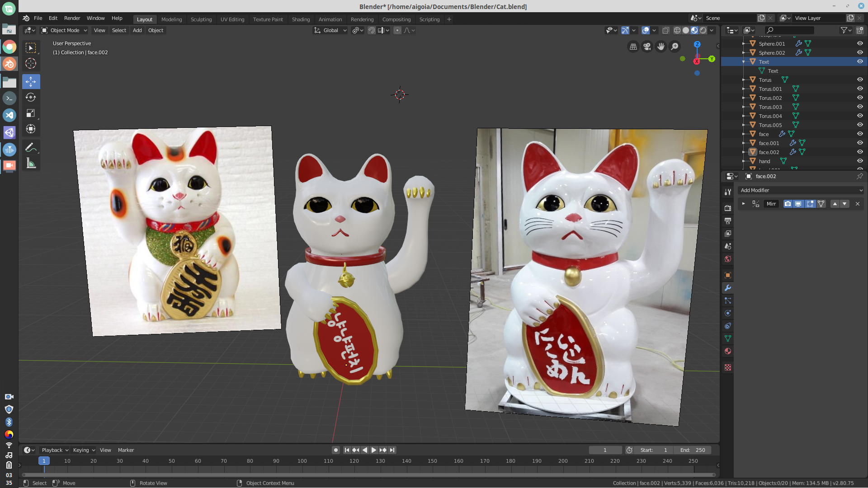Select the Transform tool

click(31, 129)
